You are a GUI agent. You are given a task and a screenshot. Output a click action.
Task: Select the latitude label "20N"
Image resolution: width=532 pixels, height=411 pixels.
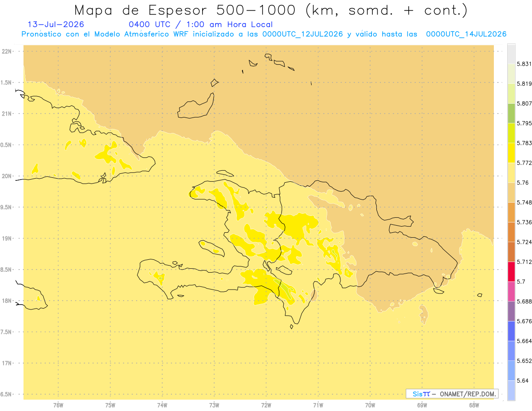click(x=7, y=176)
